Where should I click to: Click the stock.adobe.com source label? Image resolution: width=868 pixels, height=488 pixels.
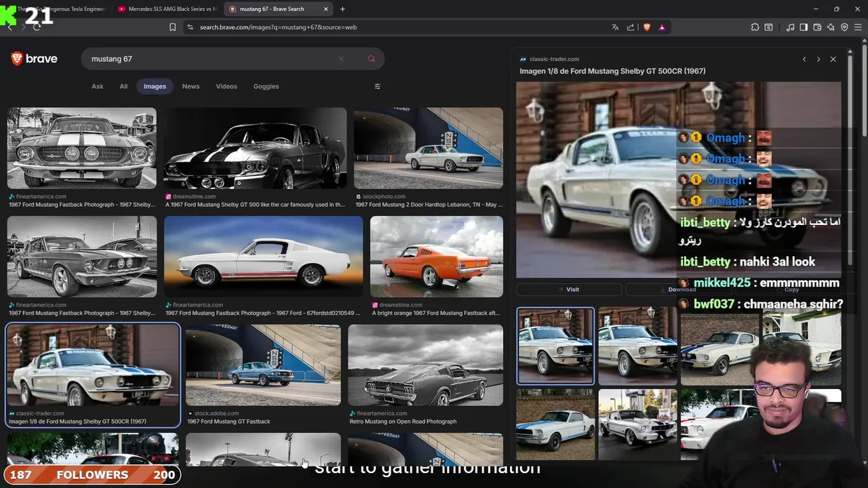coord(216,413)
